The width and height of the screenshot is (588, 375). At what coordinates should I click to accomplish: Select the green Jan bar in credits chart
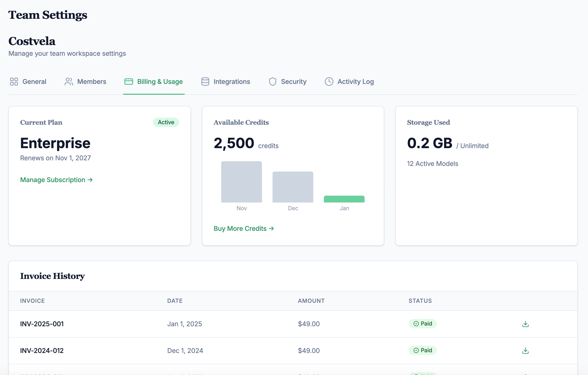(x=344, y=199)
